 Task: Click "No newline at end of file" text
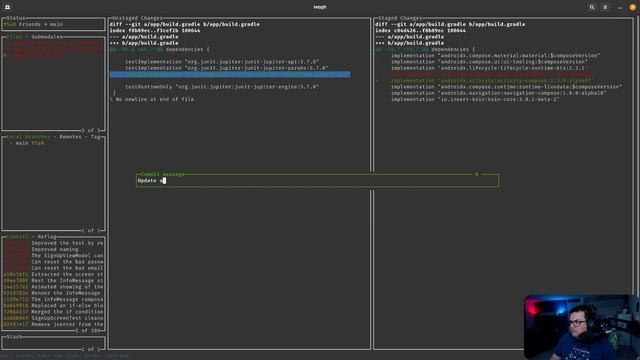pos(155,99)
